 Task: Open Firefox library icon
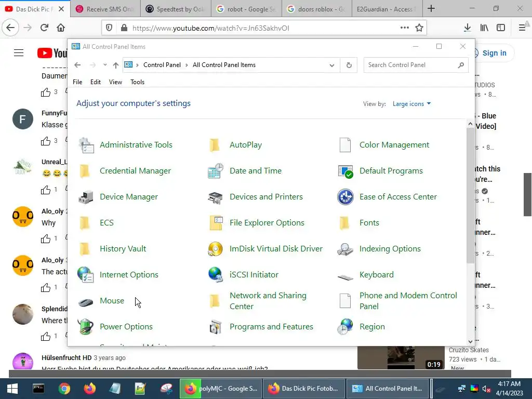coord(484,28)
